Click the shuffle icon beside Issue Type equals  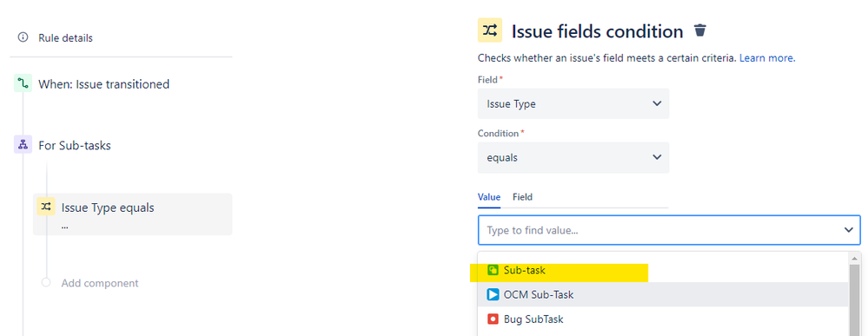46,207
